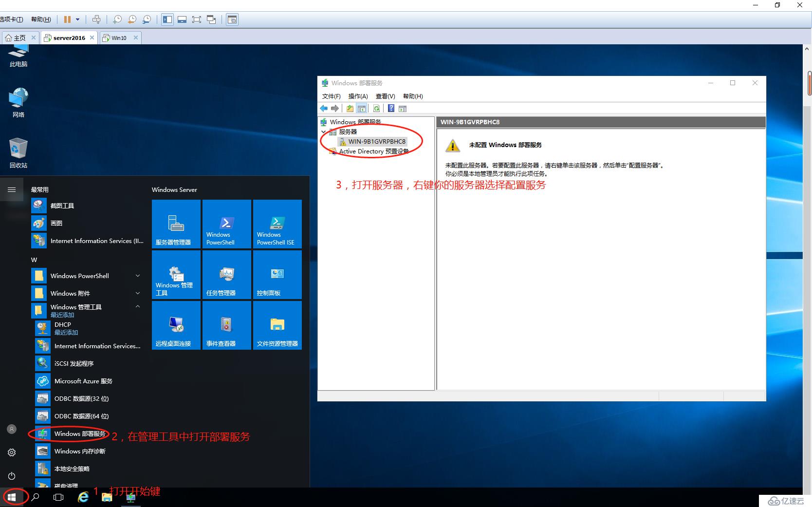
Task: Open Microsoft Azure 服务 from the list
Action: coord(89,381)
